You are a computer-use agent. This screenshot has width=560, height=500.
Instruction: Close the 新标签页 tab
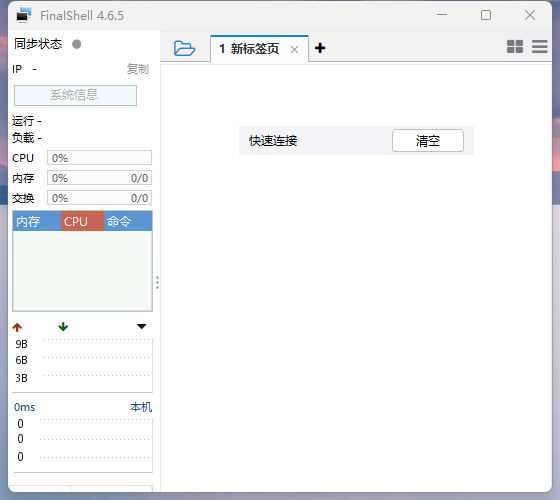pos(294,50)
